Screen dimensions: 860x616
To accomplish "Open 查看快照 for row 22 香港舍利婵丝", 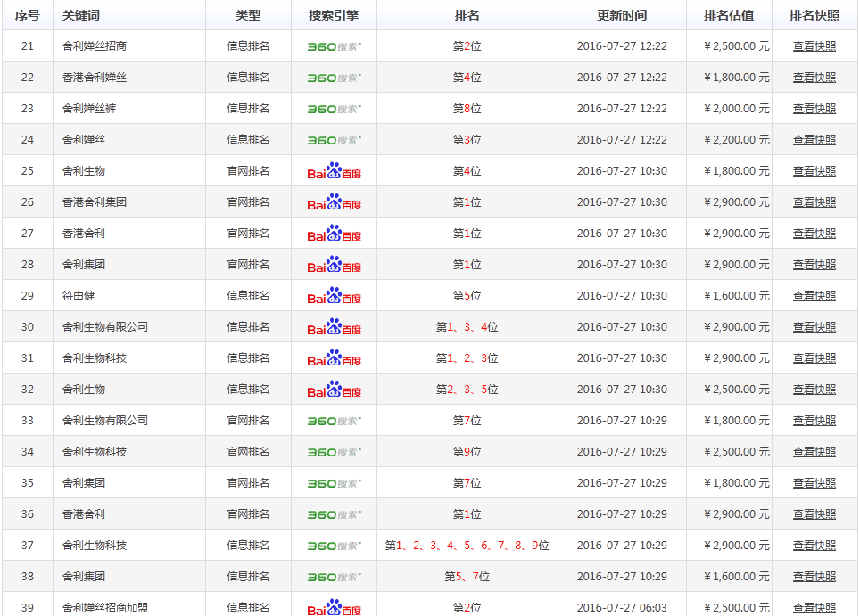I will (814, 78).
